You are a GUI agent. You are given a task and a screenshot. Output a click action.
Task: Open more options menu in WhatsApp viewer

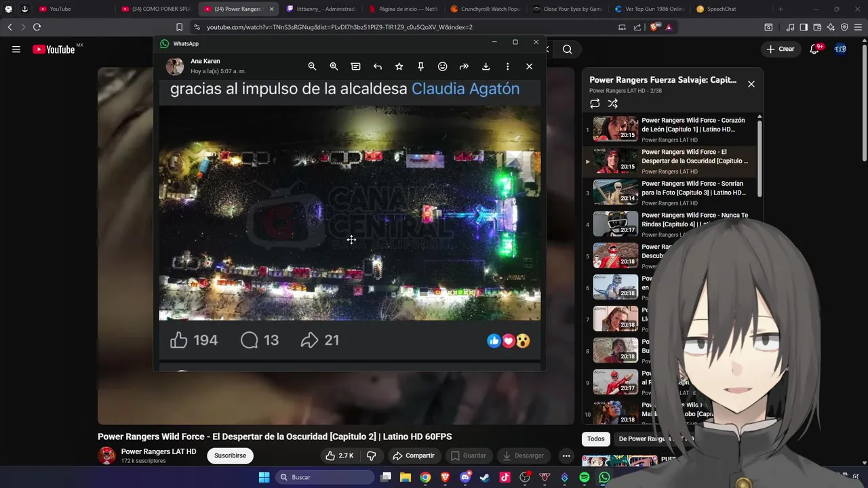(x=507, y=66)
